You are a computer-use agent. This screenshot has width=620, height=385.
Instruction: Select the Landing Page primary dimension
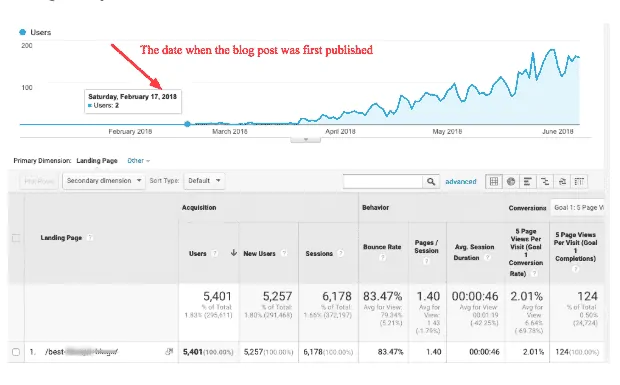[x=97, y=160]
